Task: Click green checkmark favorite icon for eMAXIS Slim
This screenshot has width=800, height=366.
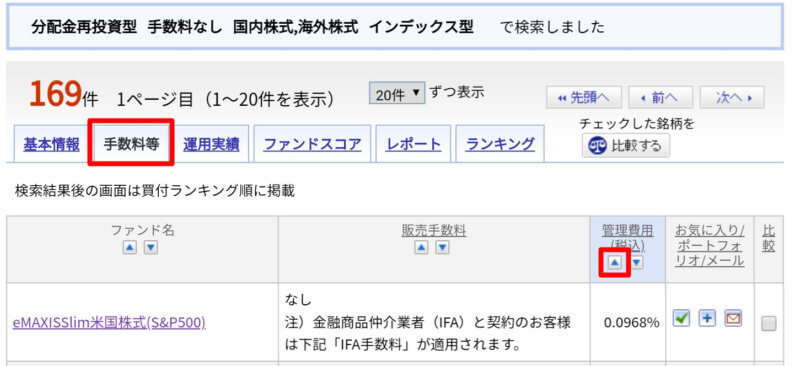Action: click(x=681, y=319)
